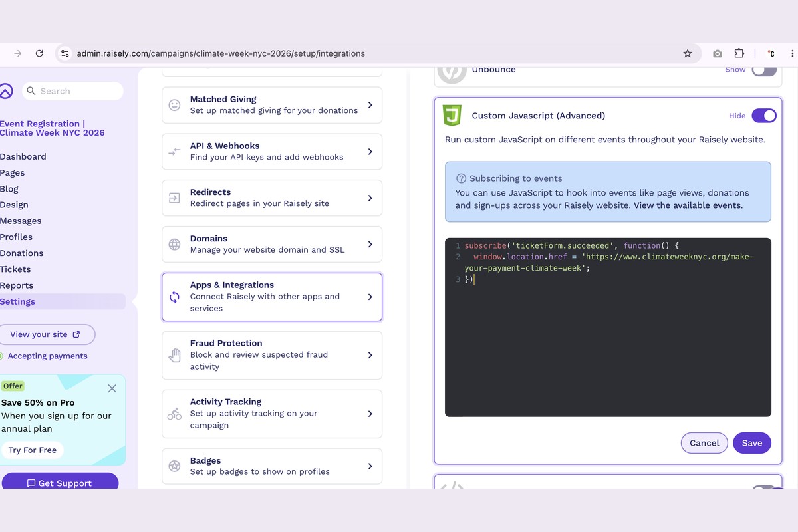798x532 pixels.
Task: Open Domains via its right chevron
Action: (370, 244)
